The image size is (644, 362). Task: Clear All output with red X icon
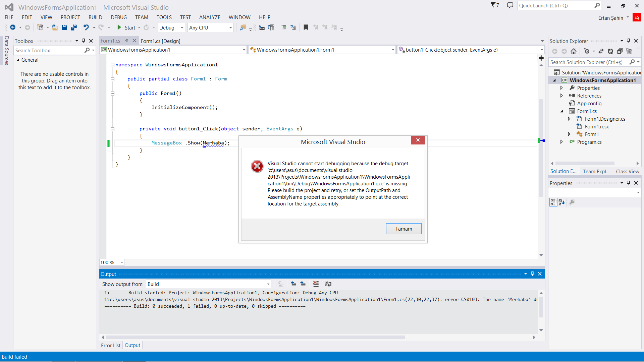coord(316,284)
